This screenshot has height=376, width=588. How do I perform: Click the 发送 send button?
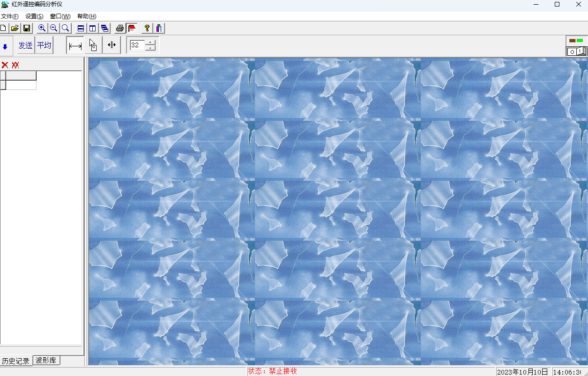click(26, 45)
